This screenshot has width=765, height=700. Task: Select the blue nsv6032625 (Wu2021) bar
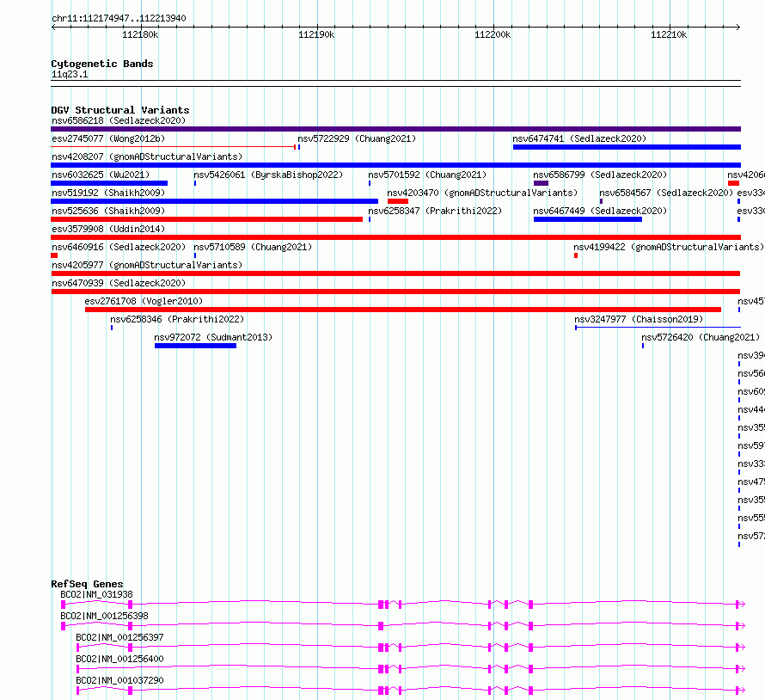click(109, 183)
